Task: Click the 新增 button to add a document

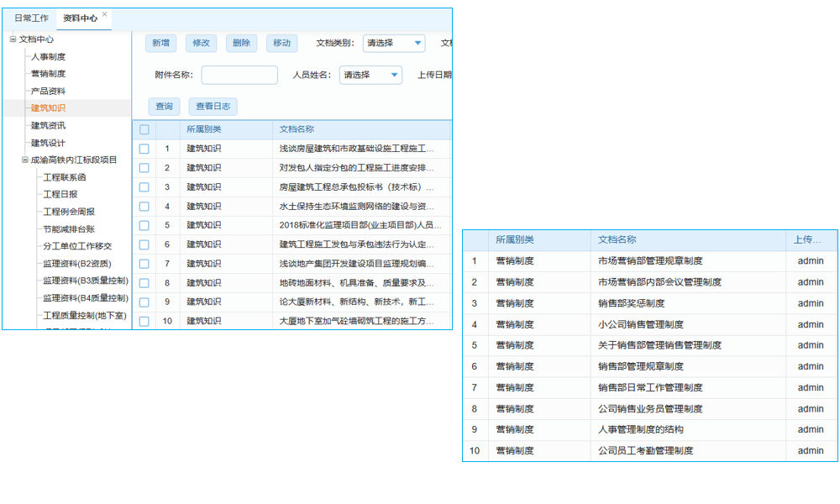Action: 161,43
